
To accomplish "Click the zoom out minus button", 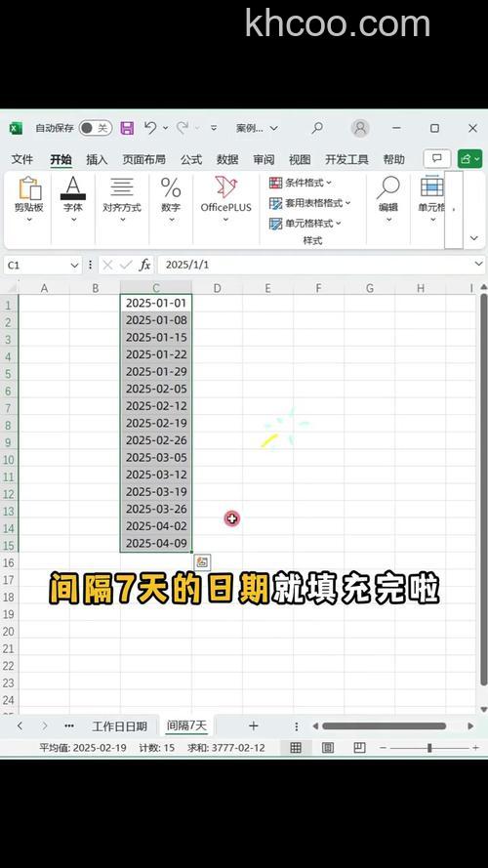I will pos(383,748).
